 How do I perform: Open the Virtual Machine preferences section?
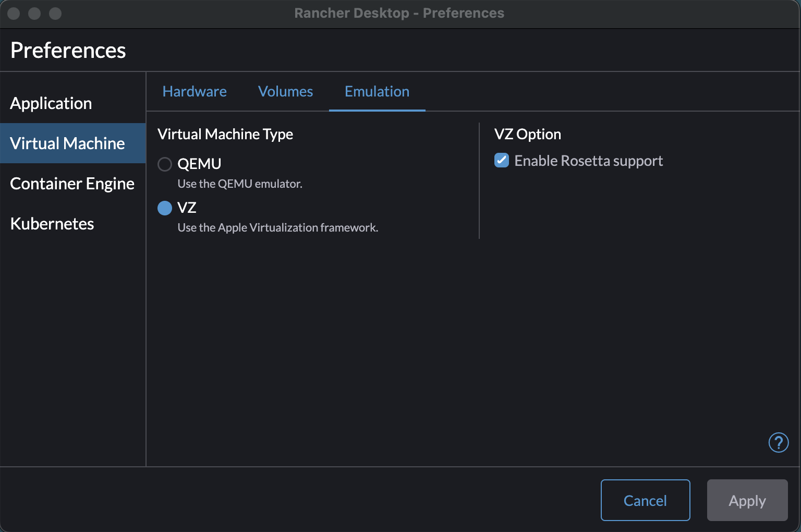(x=67, y=143)
